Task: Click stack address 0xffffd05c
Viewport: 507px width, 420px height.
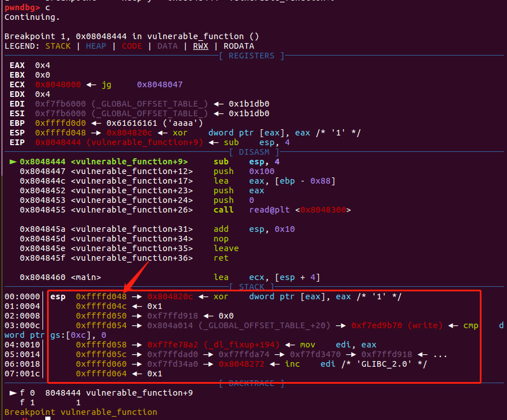Action: point(101,354)
